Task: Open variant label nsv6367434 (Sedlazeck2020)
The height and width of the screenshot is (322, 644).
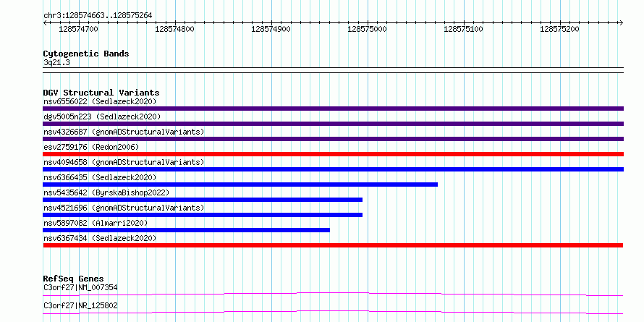Action: (x=100, y=238)
